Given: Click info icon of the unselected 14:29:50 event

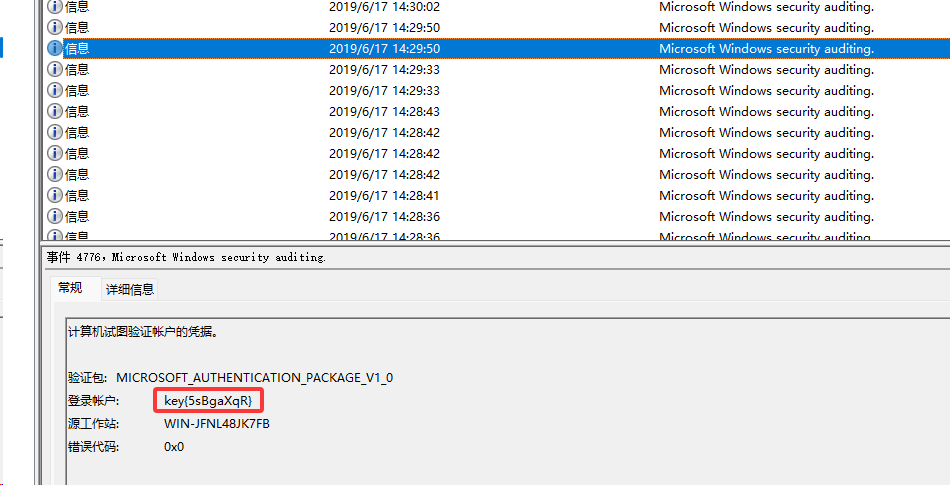Looking at the screenshot, I should click(x=55, y=27).
